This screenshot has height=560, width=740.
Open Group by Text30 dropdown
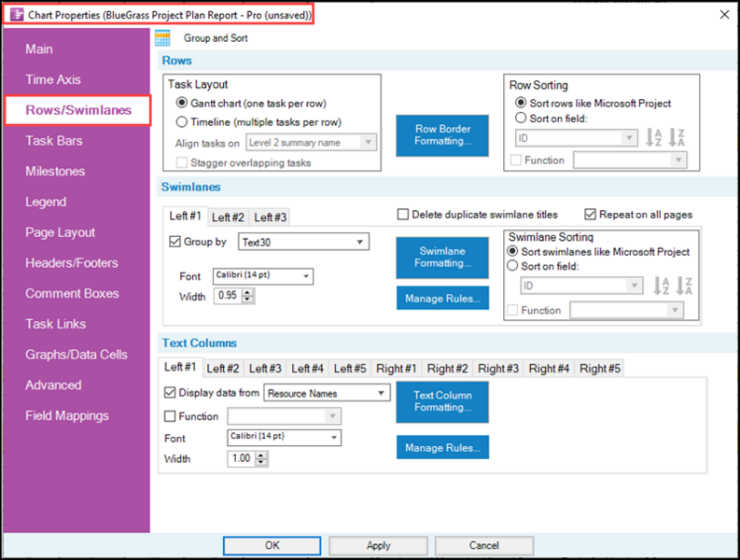(303, 242)
